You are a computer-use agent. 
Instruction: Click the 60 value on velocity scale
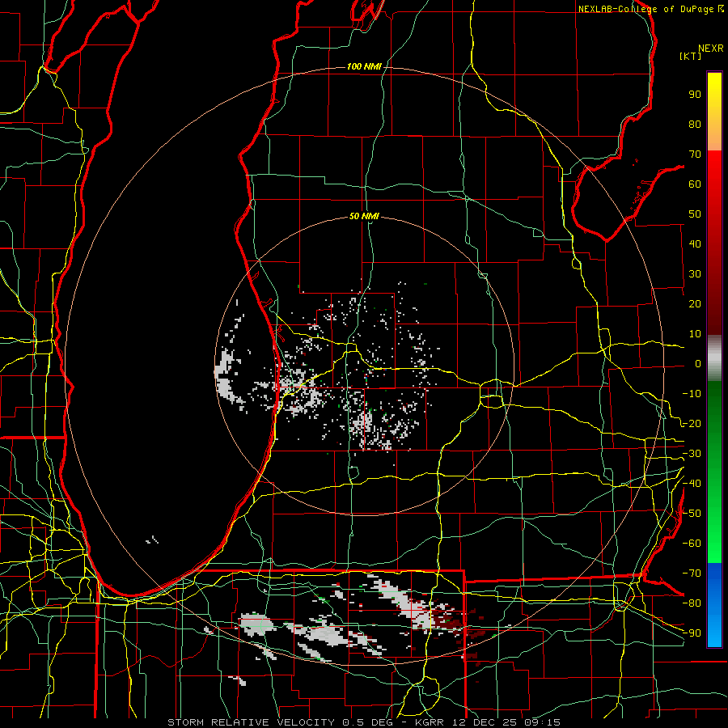(x=695, y=184)
